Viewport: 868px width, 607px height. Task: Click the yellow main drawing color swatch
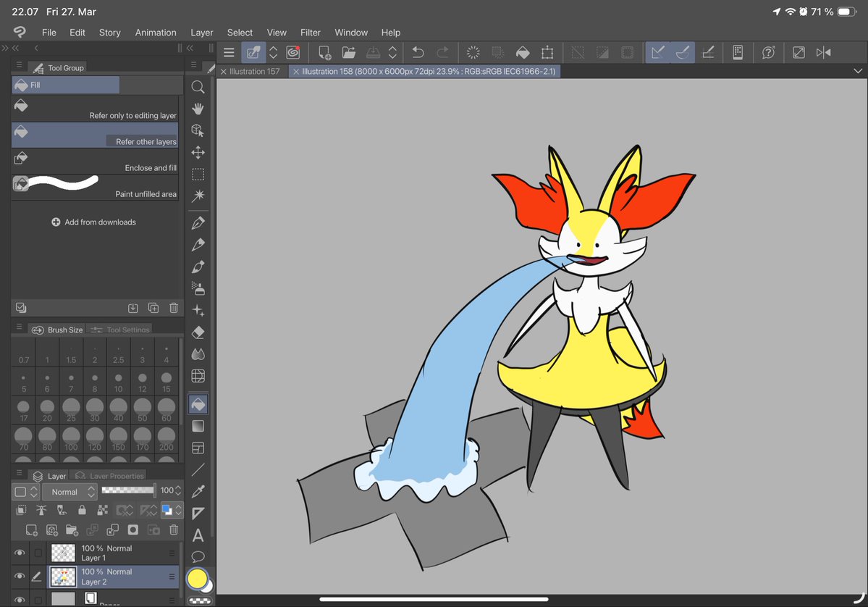[197, 578]
